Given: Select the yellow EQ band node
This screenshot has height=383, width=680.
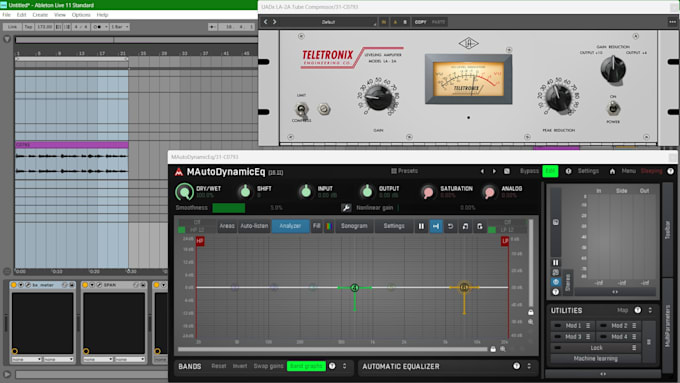Looking at the screenshot, I should pyautogui.click(x=464, y=287).
